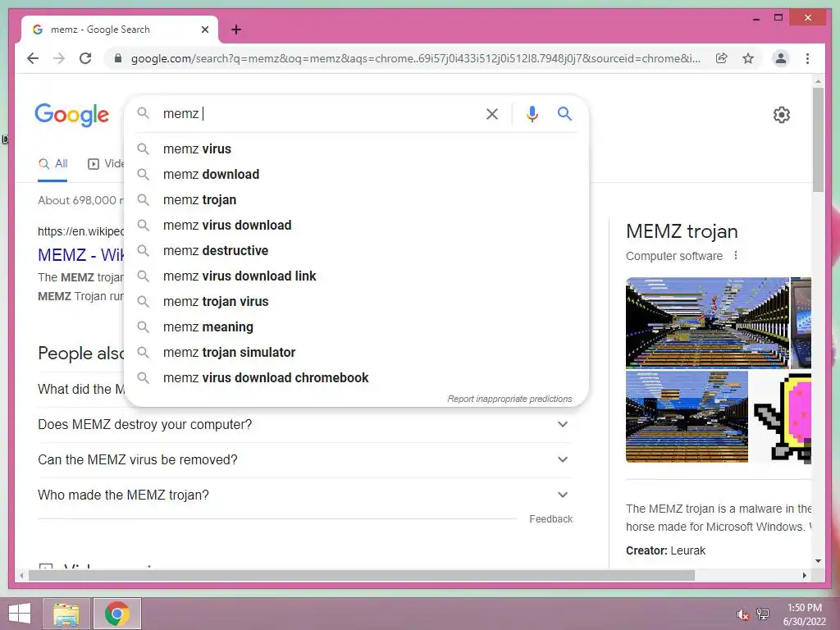Viewport: 840px width, 630px height.
Task: Click the Feedback link under questions
Action: coord(550,519)
